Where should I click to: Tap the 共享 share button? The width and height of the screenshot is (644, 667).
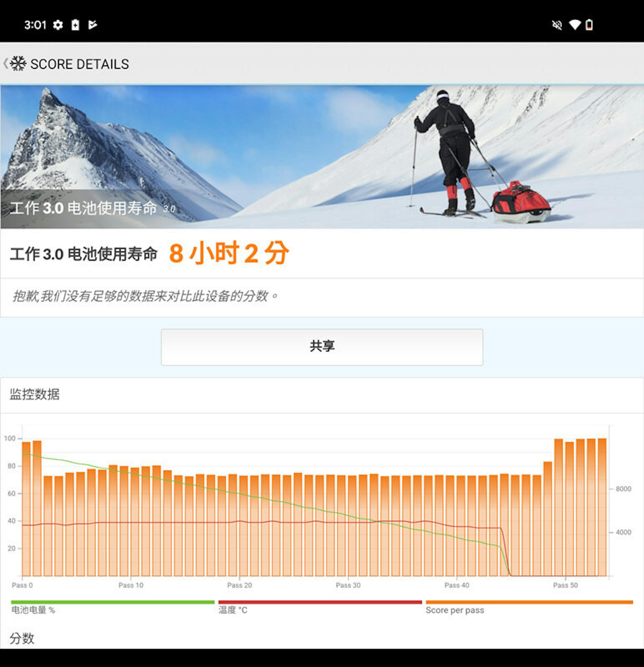pyautogui.click(x=322, y=347)
